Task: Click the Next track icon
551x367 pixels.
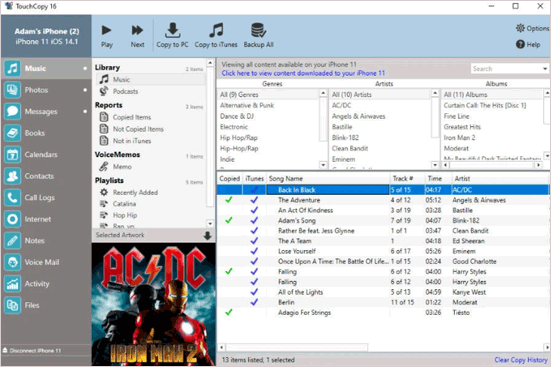Action: click(137, 31)
